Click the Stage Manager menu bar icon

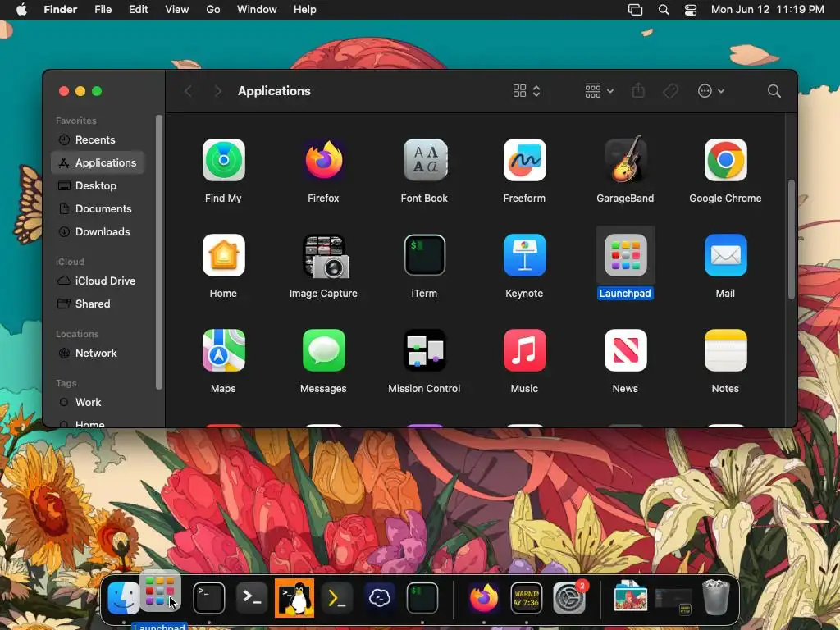pos(636,10)
